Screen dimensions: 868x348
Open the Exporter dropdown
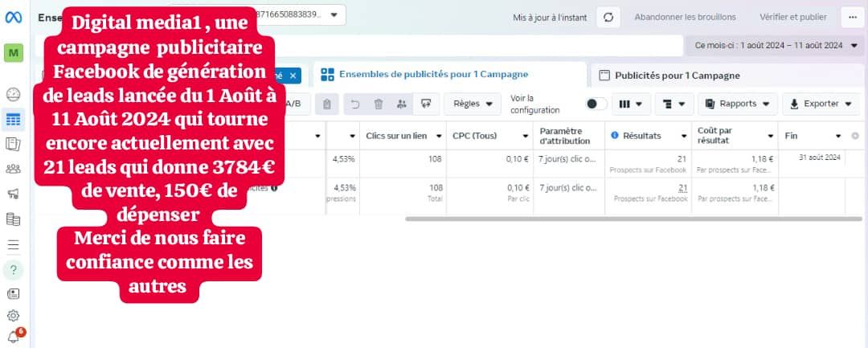821,104
